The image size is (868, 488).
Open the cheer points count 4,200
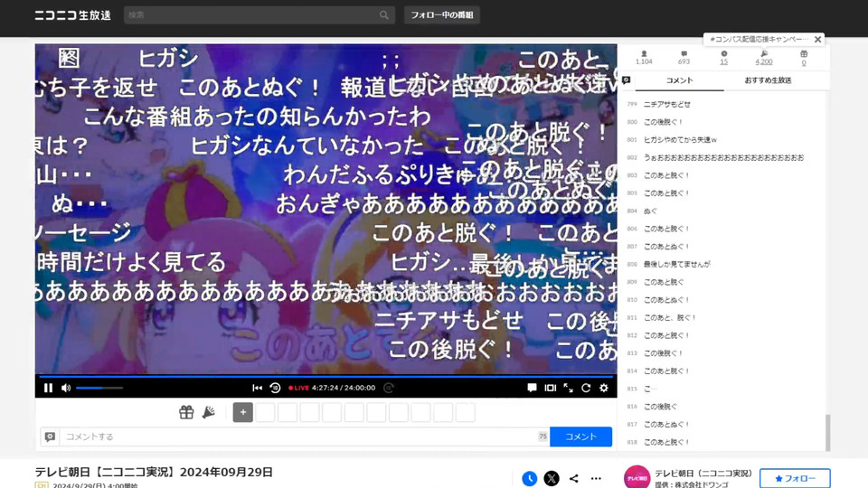[x=764, y=58]
